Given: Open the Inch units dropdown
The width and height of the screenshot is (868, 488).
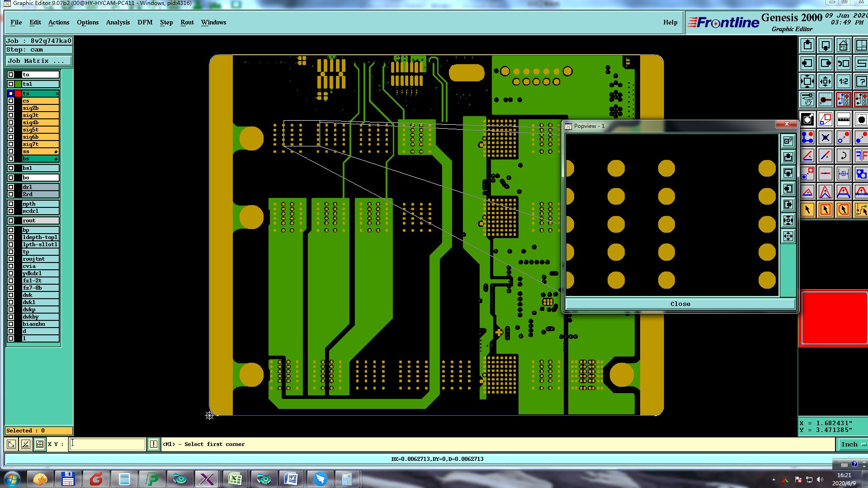Looking at the screenshot, I should (853, 445).
